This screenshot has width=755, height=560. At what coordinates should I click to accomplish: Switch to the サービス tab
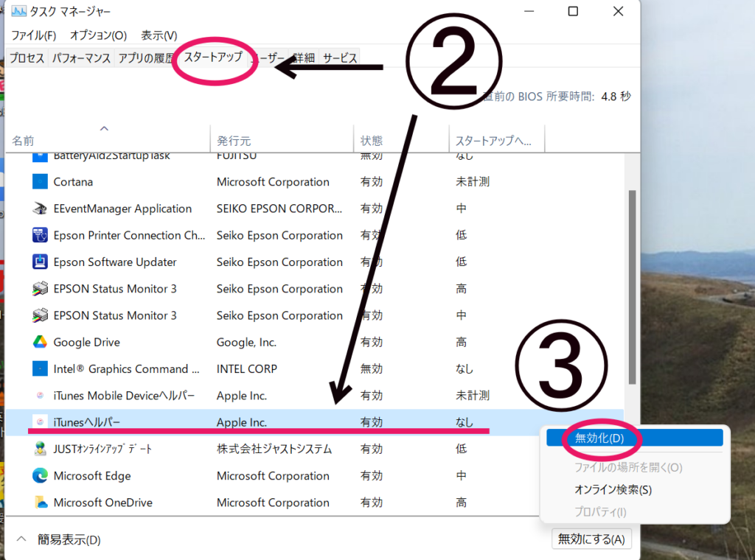pos(340,58)
